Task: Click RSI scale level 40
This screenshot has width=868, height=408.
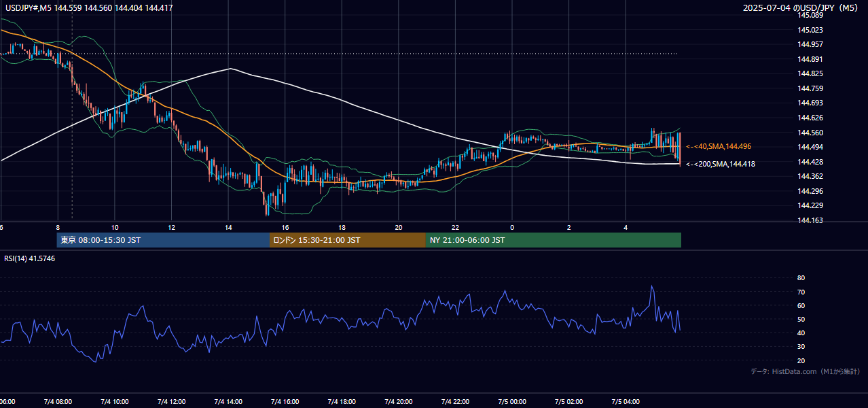Action: point(801,333)
